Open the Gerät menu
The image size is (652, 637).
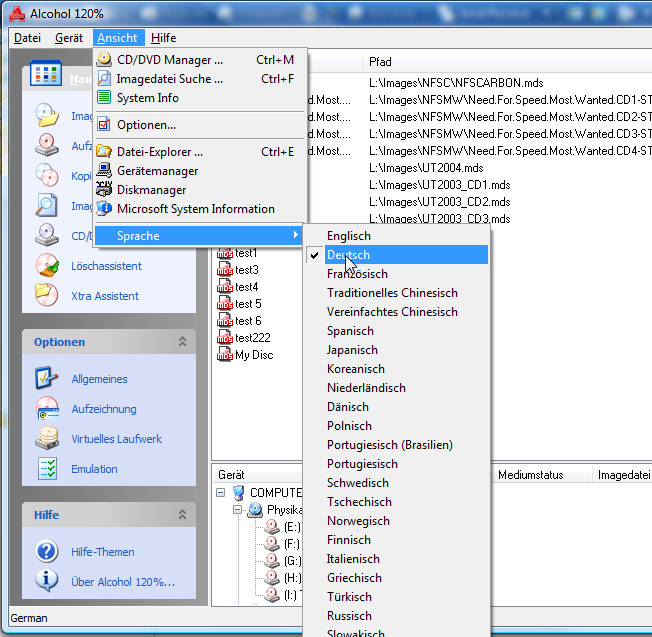[x=69, y=38]
